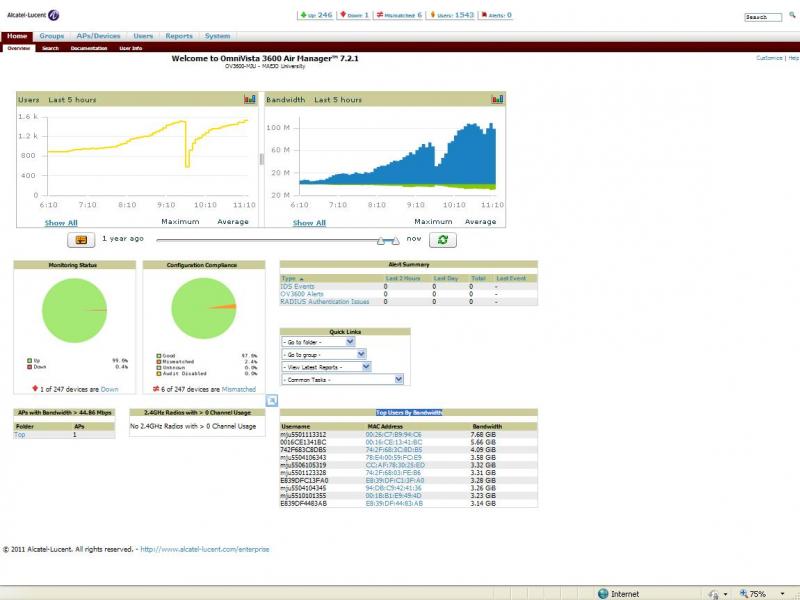This screenshot has width=800, height=600.
Task: Click the Bandwidth graph chart options icon
Action: pyautogui.click(x=497, y=99)
